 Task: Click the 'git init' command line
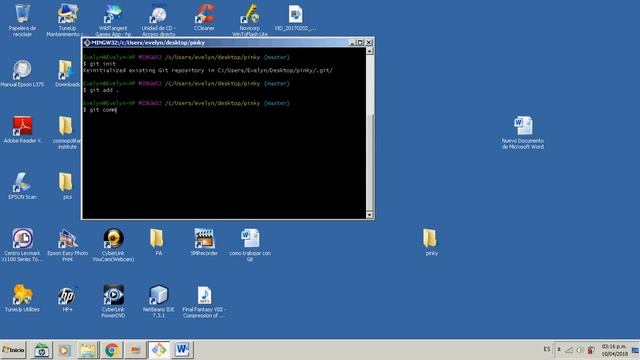pos(100,64)
